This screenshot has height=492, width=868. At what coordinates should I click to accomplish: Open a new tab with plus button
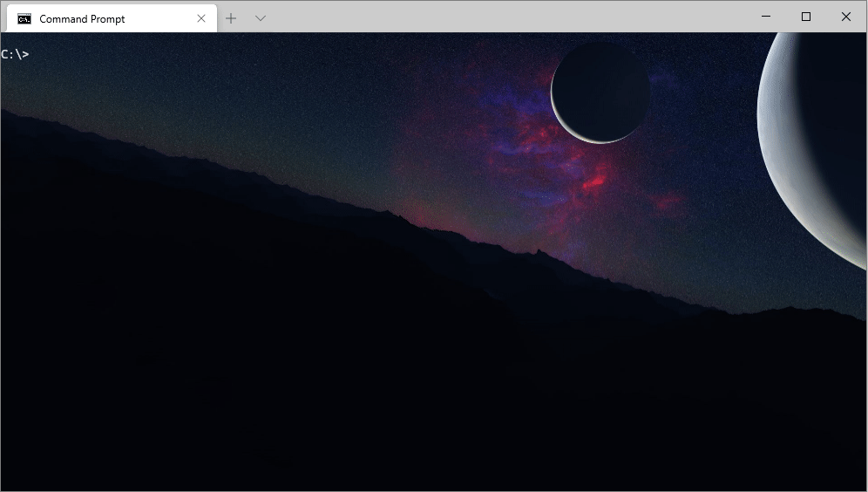pos(231,18)
